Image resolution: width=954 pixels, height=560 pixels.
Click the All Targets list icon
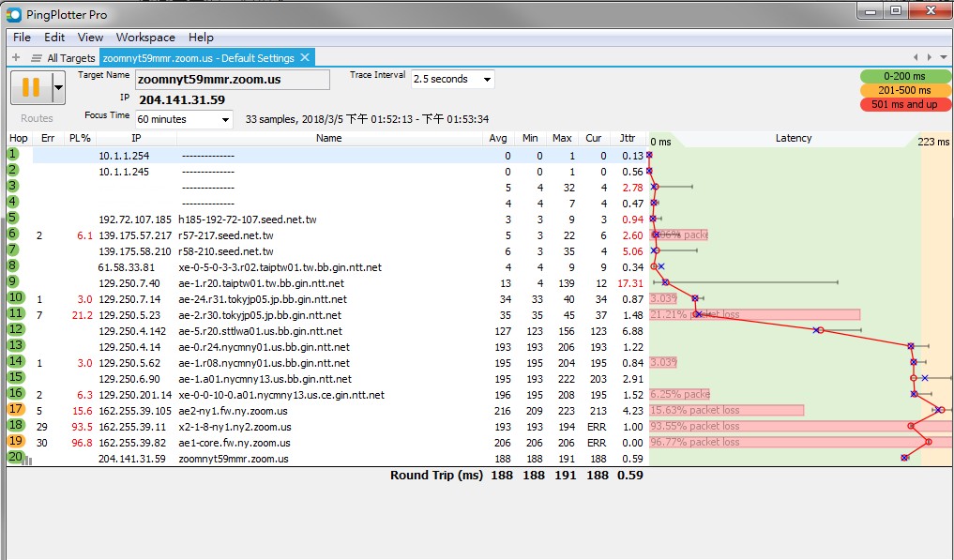click(x=36, y=58)
